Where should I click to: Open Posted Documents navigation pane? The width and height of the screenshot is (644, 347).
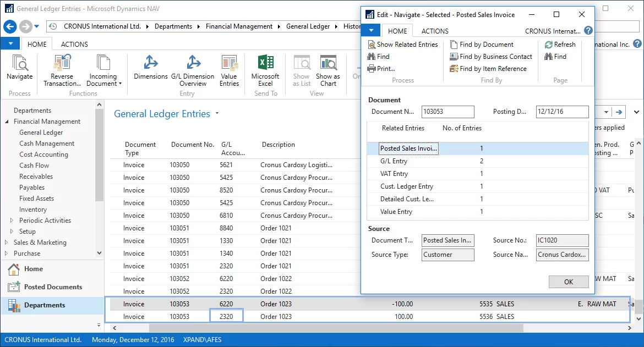(x=52, y=287)
